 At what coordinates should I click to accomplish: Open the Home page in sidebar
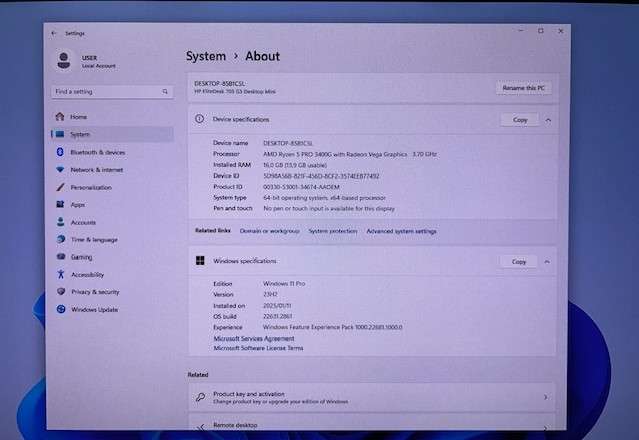78,117
